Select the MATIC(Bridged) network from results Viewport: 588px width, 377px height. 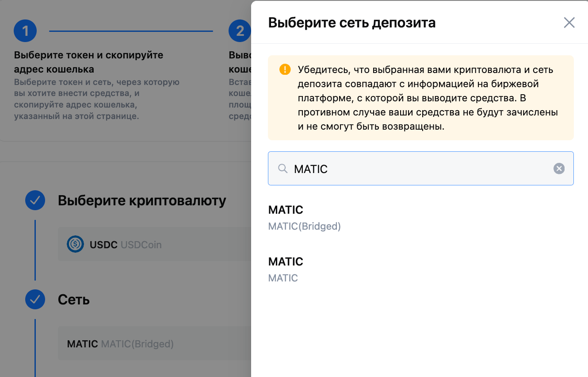pos(305,218)
